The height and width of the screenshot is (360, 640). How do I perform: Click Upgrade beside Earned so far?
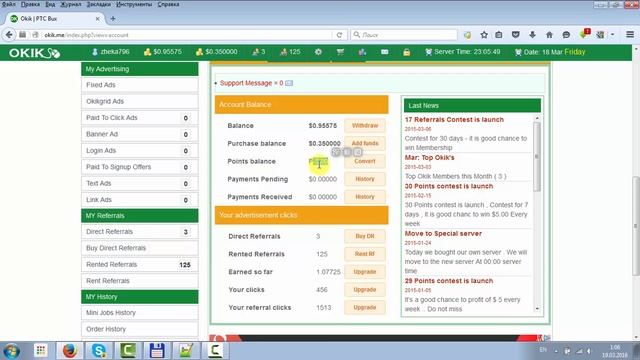click(x=365, y=272)
